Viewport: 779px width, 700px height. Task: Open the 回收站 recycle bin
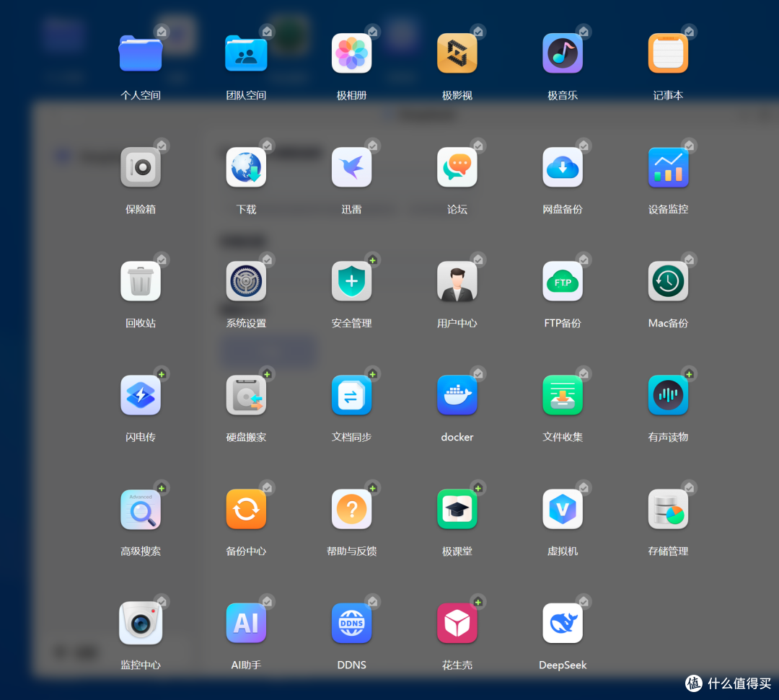[141, 281]
